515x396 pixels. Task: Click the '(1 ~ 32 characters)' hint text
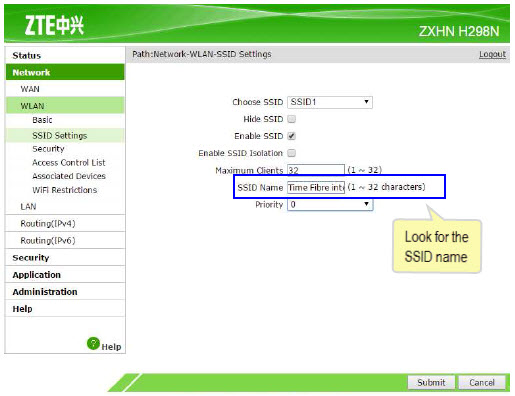[x=386, y=187]
